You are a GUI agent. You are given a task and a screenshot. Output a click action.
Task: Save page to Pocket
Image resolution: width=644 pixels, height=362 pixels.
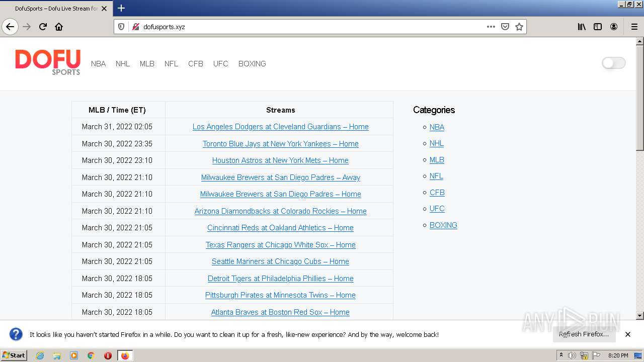[x=505, y=27]
